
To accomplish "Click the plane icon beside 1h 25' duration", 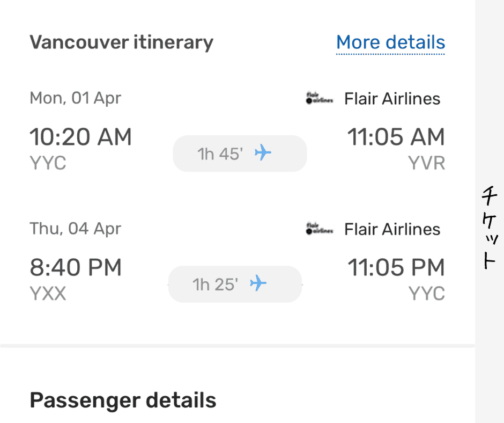I will [x=258, y=282].
